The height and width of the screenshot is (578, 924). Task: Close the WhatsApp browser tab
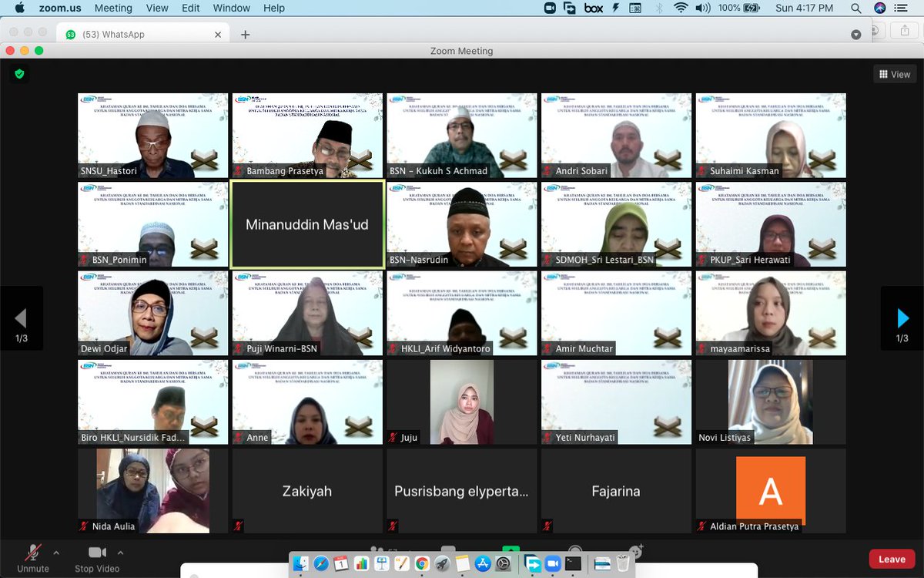218,34
